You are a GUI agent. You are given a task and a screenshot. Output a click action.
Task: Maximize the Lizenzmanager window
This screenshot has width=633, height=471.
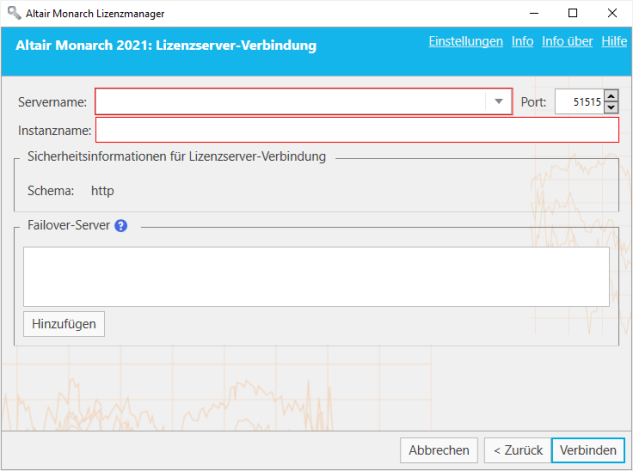coord(572,13)
